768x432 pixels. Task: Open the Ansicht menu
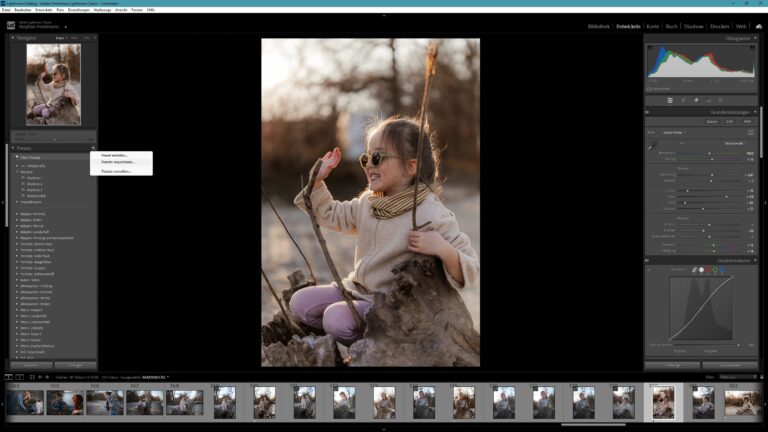click(x=121, y=10)
